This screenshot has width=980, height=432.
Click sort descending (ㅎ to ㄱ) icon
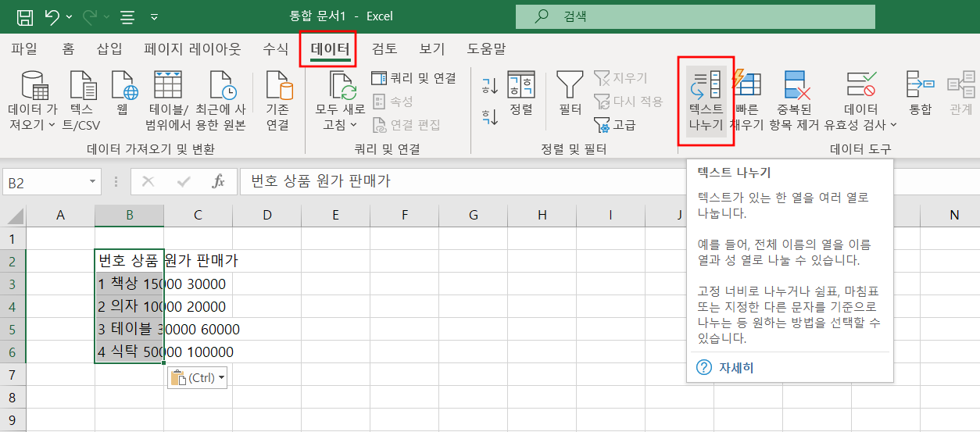(x=490, y=118)
